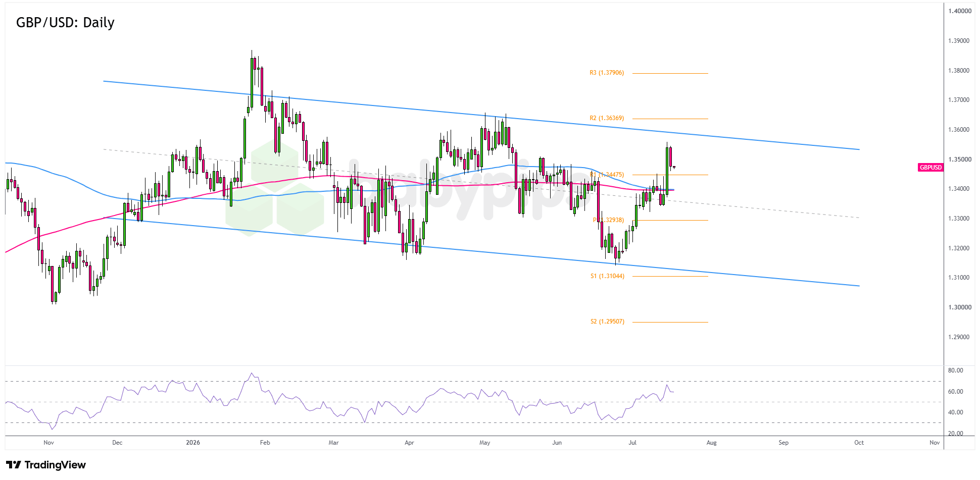
Task: Click the 1.36000 price axis value
Action: pyautogui.click(x=959, y=130)
